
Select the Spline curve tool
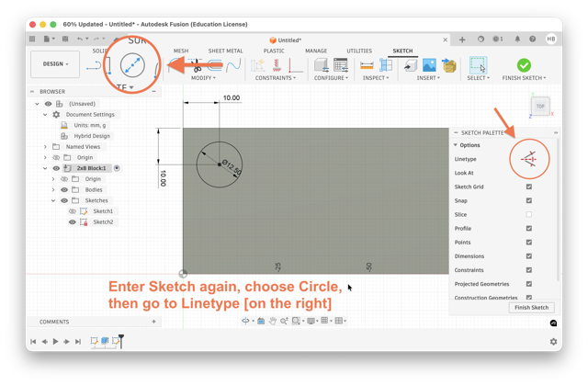pyautogui.click(x=233, y=65)
